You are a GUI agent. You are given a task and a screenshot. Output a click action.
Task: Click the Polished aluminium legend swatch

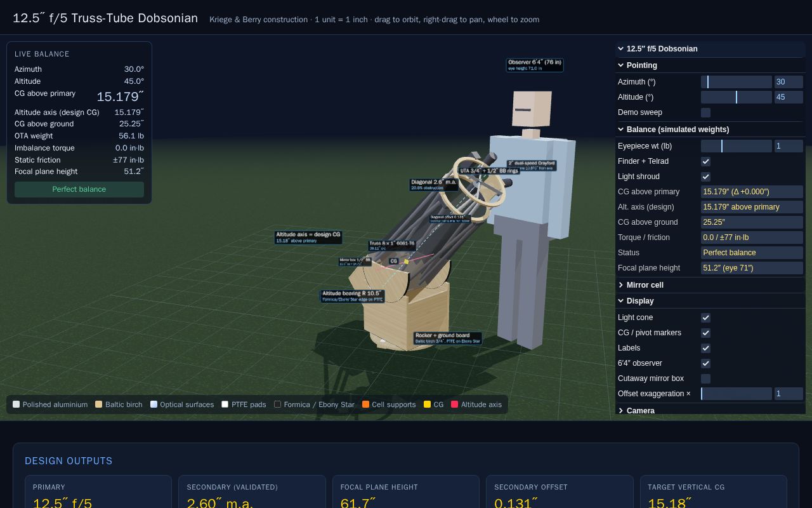(x=16, y=404)
